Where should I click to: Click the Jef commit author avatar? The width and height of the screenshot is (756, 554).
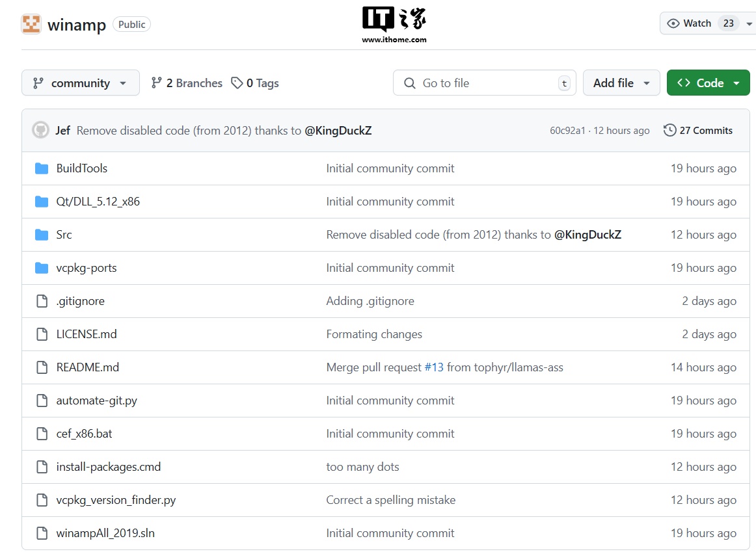[x=40, y=130]
